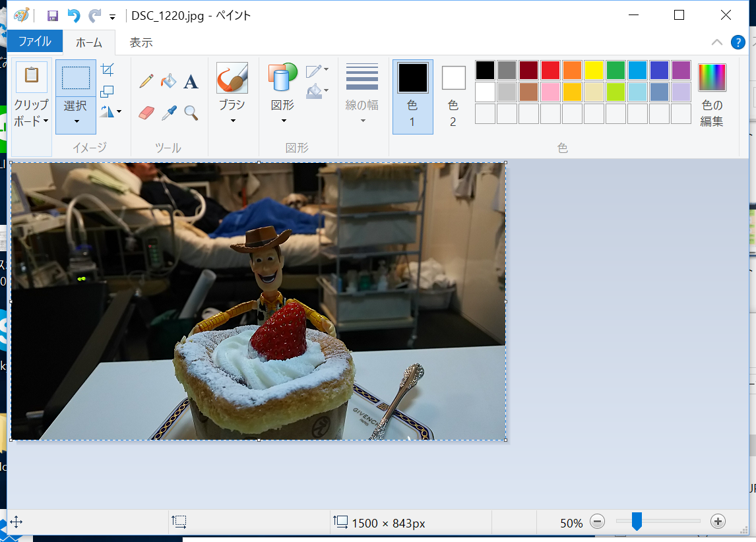Select the Fill with color bucket

(168, 81)
